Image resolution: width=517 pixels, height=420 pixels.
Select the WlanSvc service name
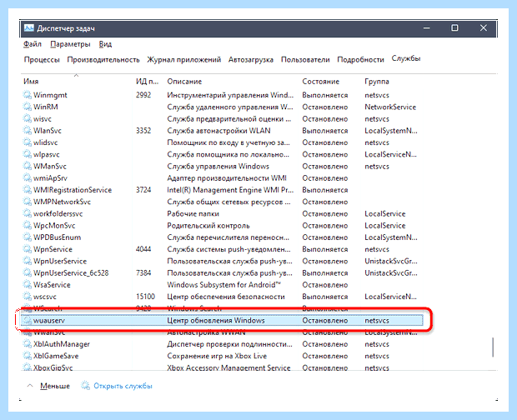coord(48,131)
